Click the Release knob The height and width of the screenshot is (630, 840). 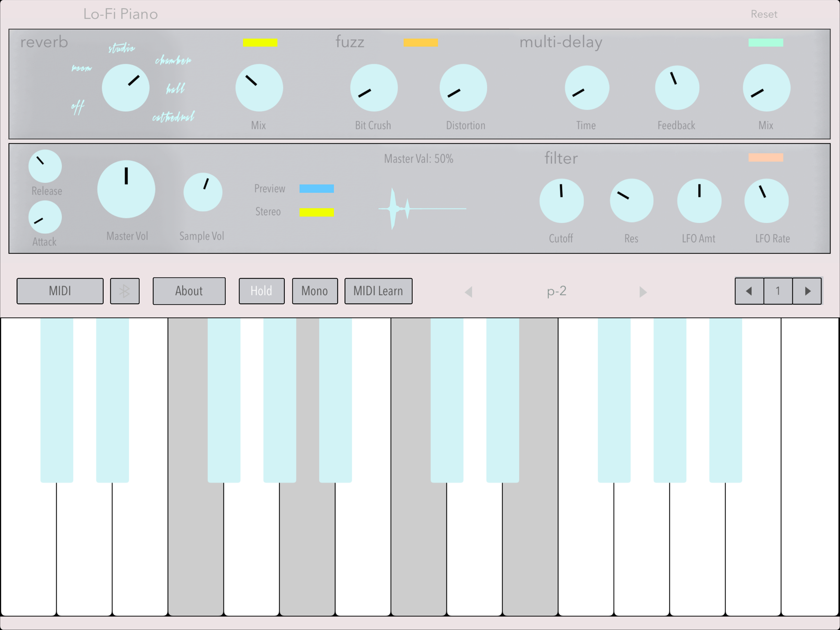coord(45,166)
